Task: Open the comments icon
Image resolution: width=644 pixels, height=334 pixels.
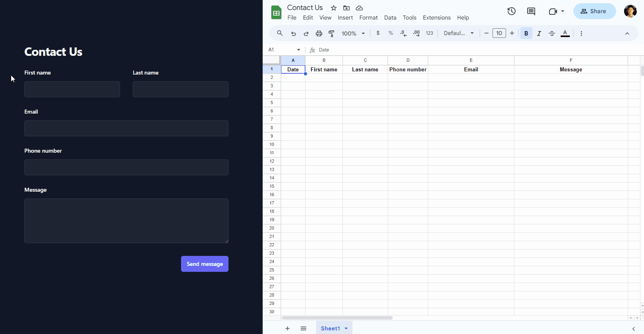Action: tap(531, 11)
